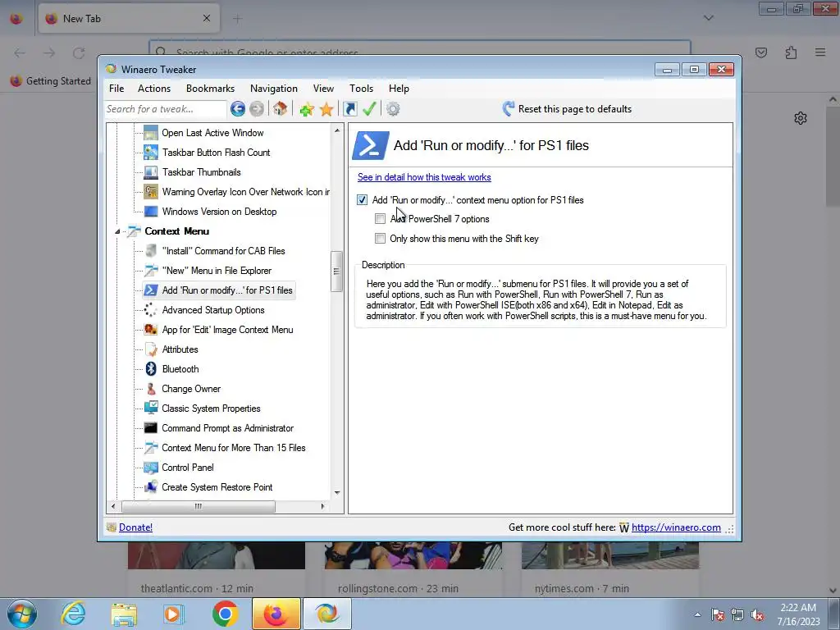The width and height of the screenshot is (840, 630).
Task: Select Warning Overlay Icon Over Network Icon
Action: [246, 192]
